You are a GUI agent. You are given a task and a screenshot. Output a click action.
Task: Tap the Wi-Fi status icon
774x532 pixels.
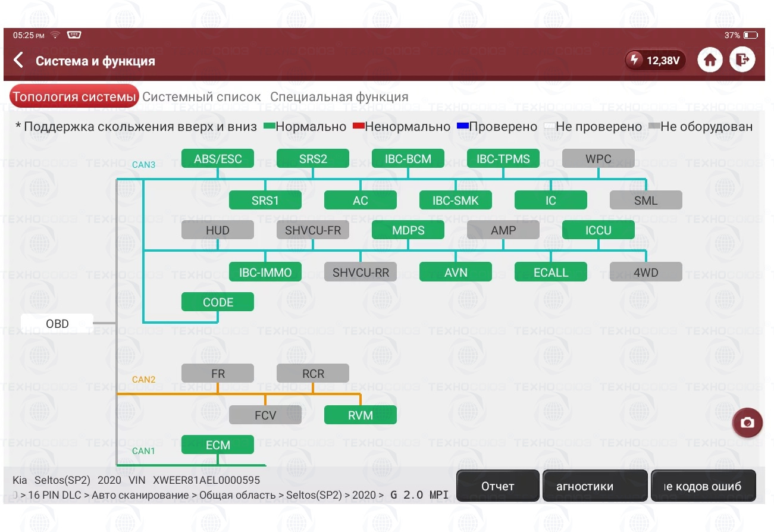[55, 35]
